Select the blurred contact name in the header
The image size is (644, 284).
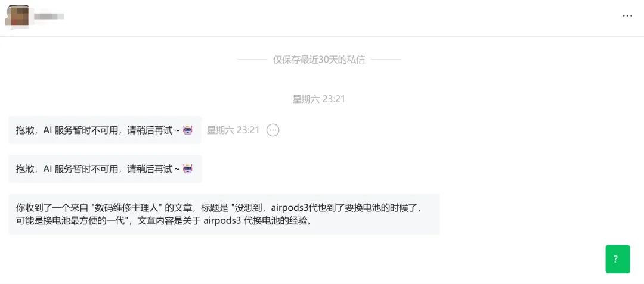tap(48, 17)
